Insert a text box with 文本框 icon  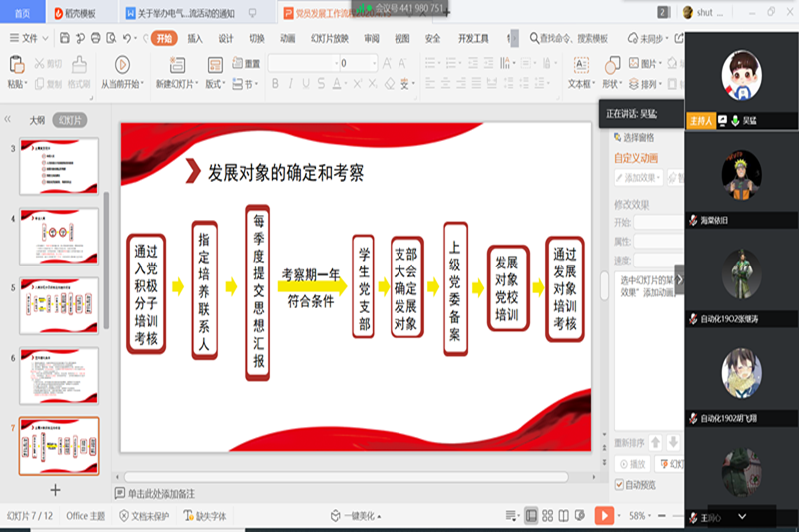[x=580, y=65]
